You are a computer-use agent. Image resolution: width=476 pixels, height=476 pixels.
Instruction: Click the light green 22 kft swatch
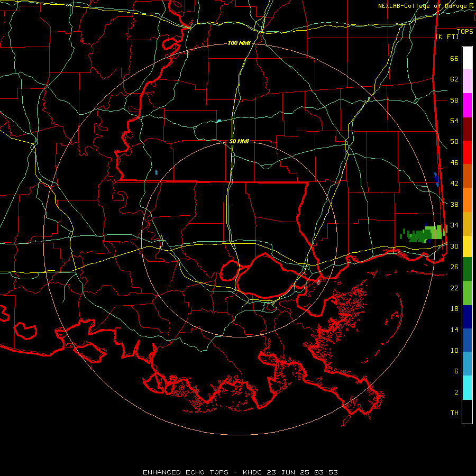point(467,293)
